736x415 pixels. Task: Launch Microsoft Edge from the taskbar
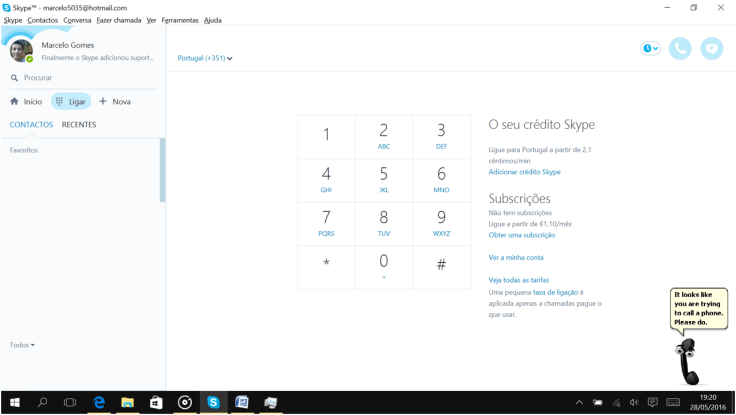[x=99, y=402]
